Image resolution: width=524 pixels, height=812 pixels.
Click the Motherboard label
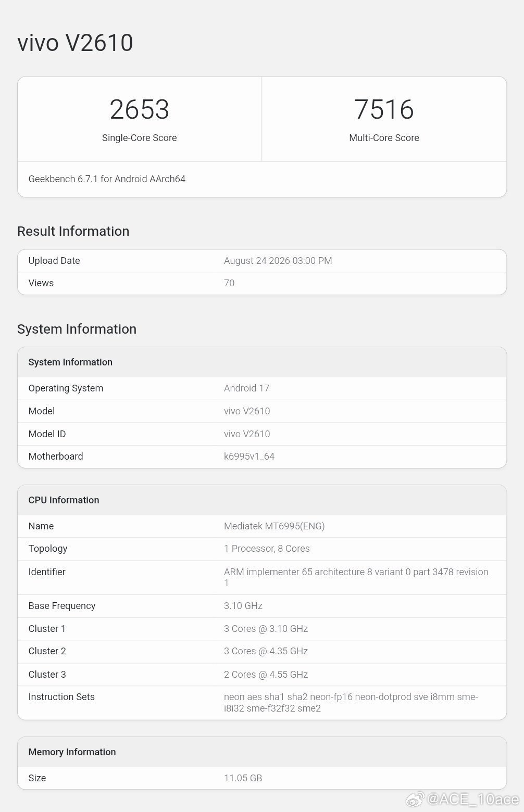pos(56,456)
